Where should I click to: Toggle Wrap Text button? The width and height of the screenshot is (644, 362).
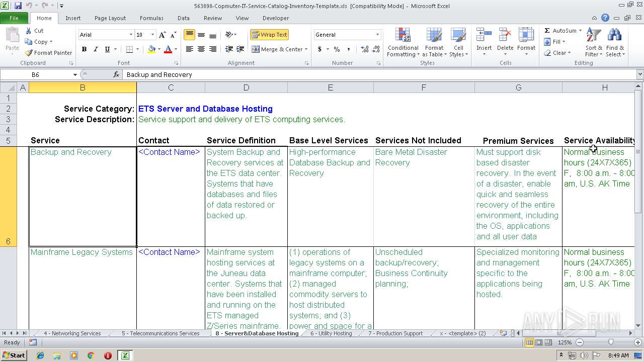click(x=270, y=35)
